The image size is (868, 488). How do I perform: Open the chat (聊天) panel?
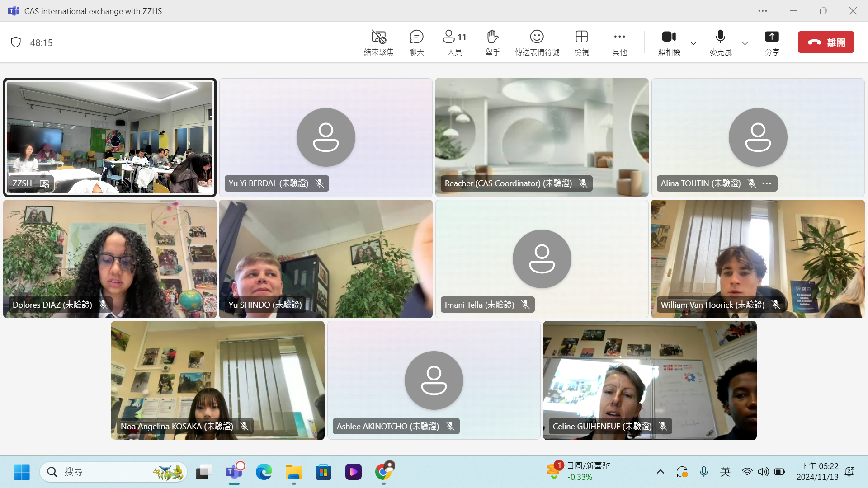pyautogui.click(x=416, y=42)
